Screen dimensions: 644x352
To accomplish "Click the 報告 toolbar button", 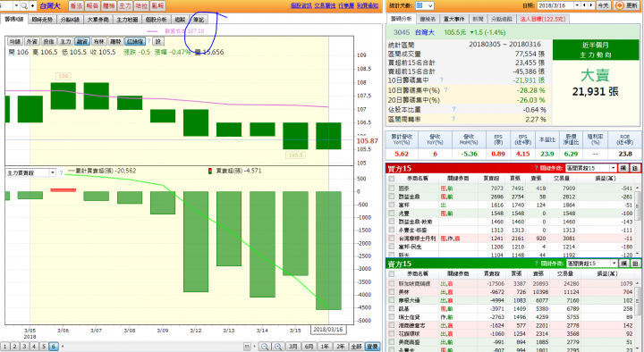I will tap(92, 5).
